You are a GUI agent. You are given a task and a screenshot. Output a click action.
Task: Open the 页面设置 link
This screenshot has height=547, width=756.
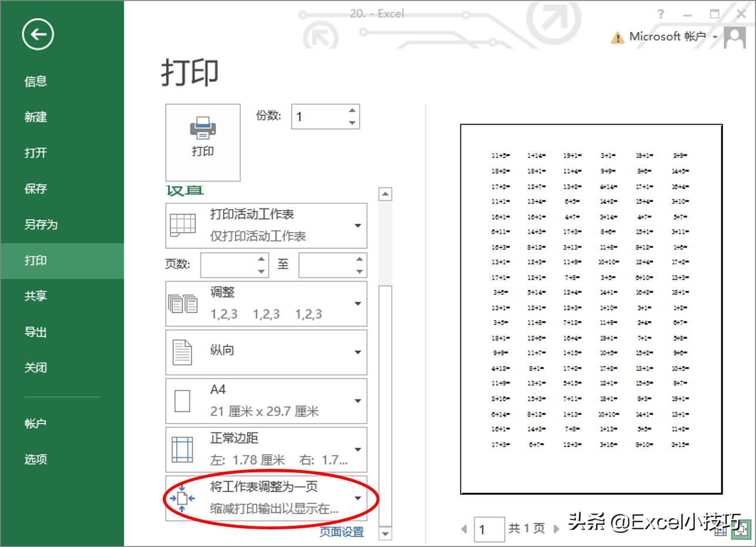(x=341, y=532)
